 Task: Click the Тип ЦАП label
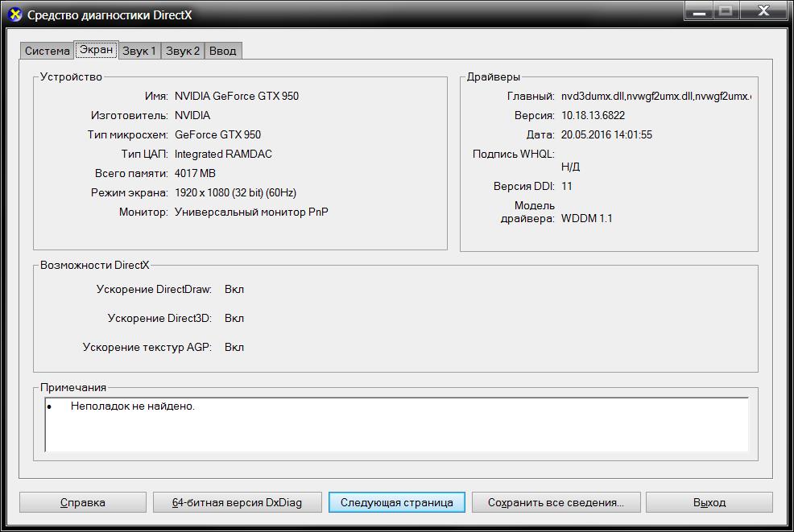click(x=144, y=154)
